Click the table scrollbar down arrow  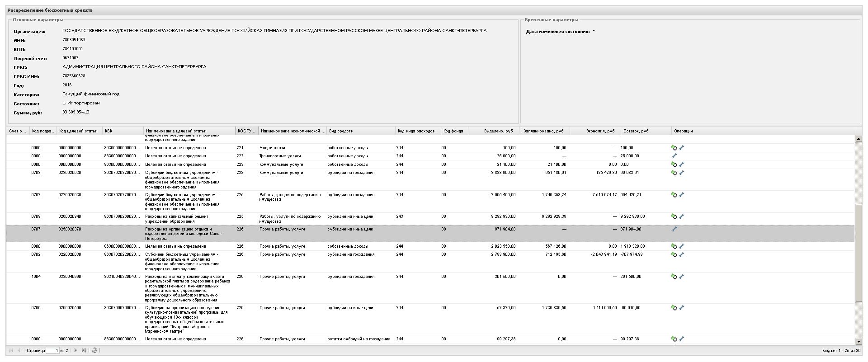859,342
